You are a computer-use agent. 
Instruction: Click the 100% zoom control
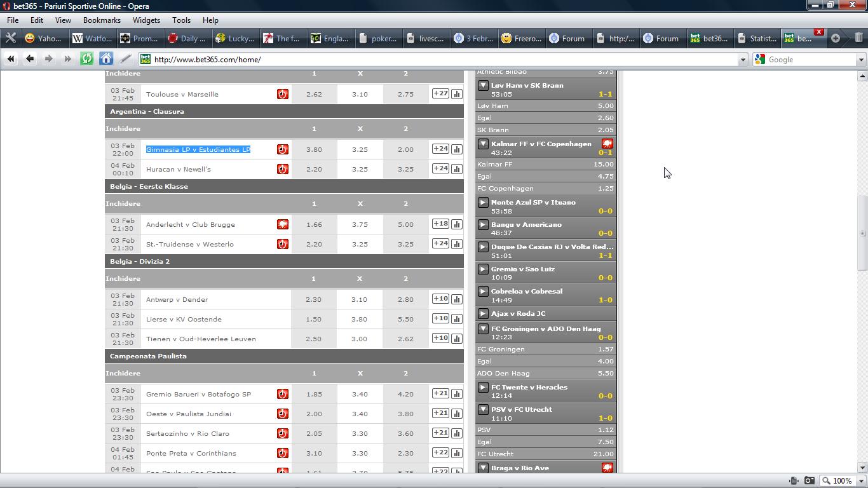click(837, 481)
